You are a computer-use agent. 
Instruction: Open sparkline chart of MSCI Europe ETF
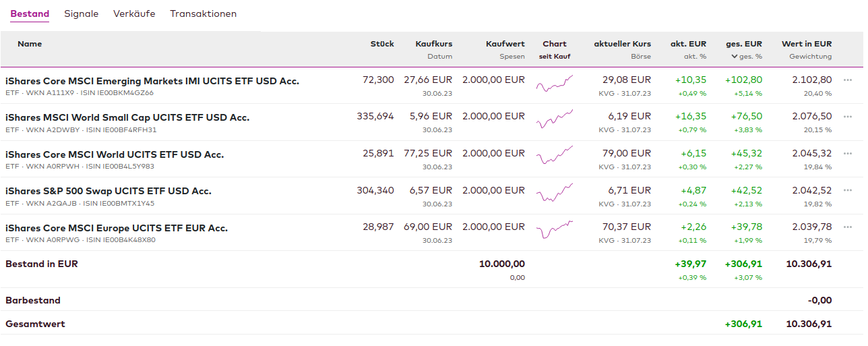click(555, 231)
